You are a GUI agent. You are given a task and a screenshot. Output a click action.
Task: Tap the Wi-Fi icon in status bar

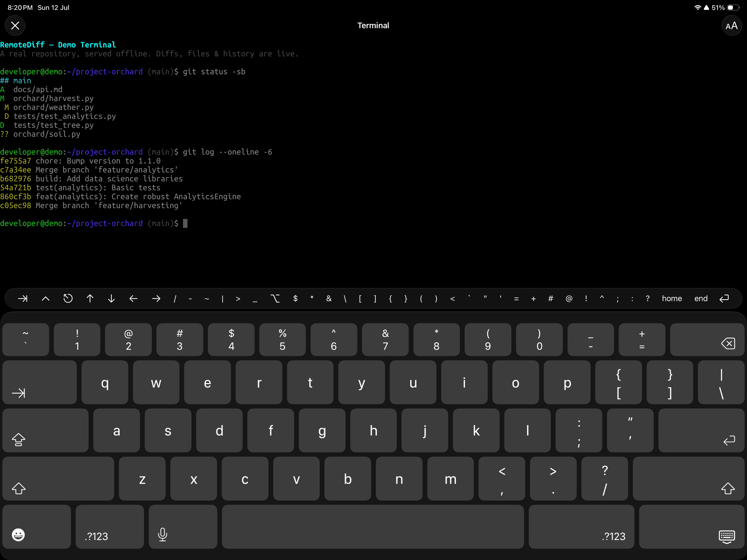point(697,7)
